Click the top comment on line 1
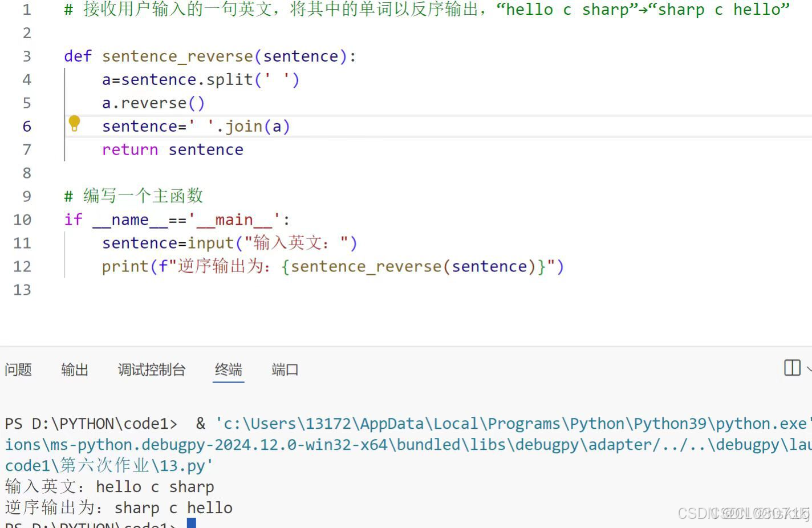The width and height of the screenshot is (812, 528). click(427, 10)
